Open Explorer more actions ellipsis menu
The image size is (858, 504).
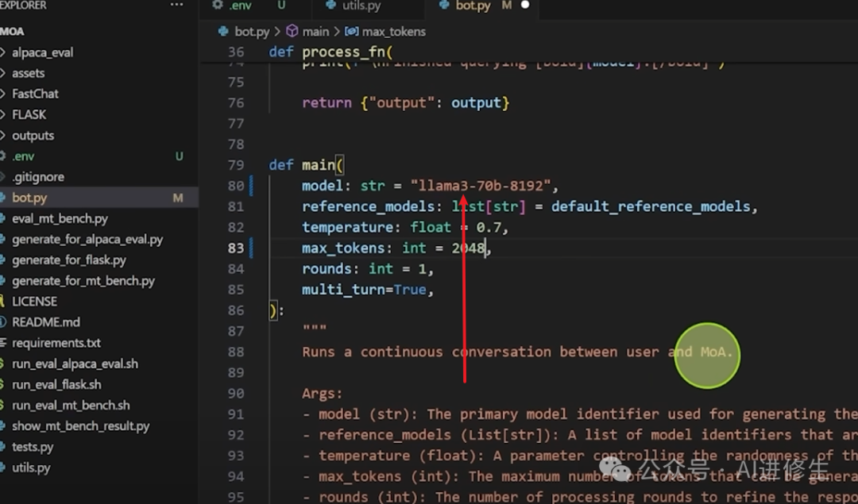pyautogui.click(x=176, y=5)
